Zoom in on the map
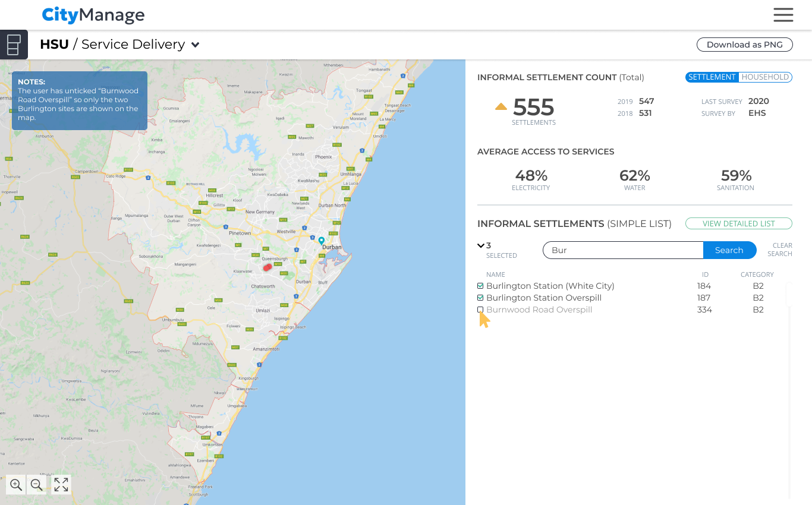 click(x=16, y=485)
